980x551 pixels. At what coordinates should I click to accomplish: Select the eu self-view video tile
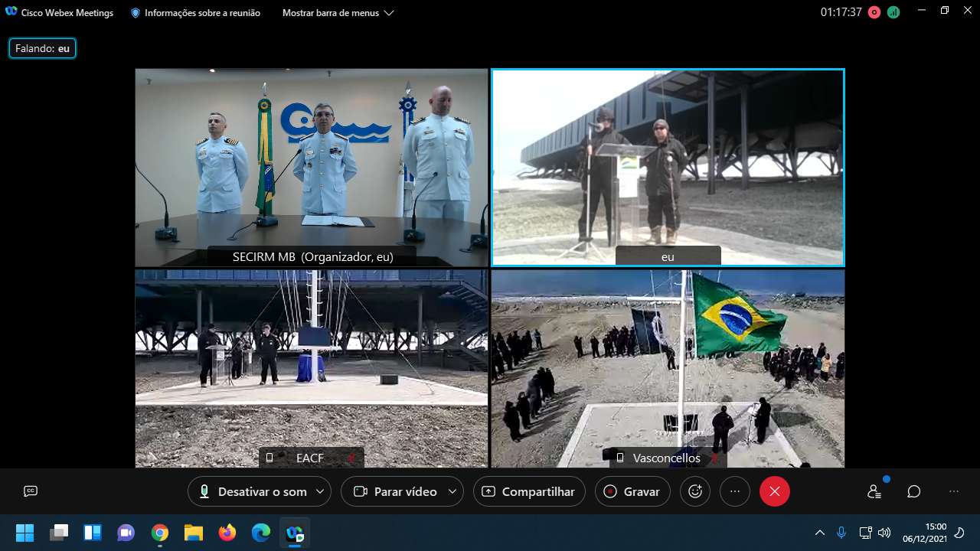pyautogui.click(x=668, y=168)
